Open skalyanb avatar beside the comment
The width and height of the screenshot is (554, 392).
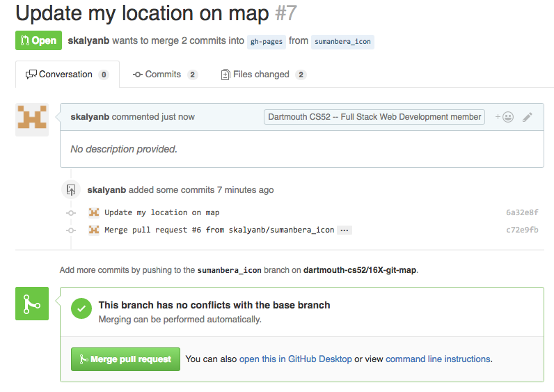32,120
